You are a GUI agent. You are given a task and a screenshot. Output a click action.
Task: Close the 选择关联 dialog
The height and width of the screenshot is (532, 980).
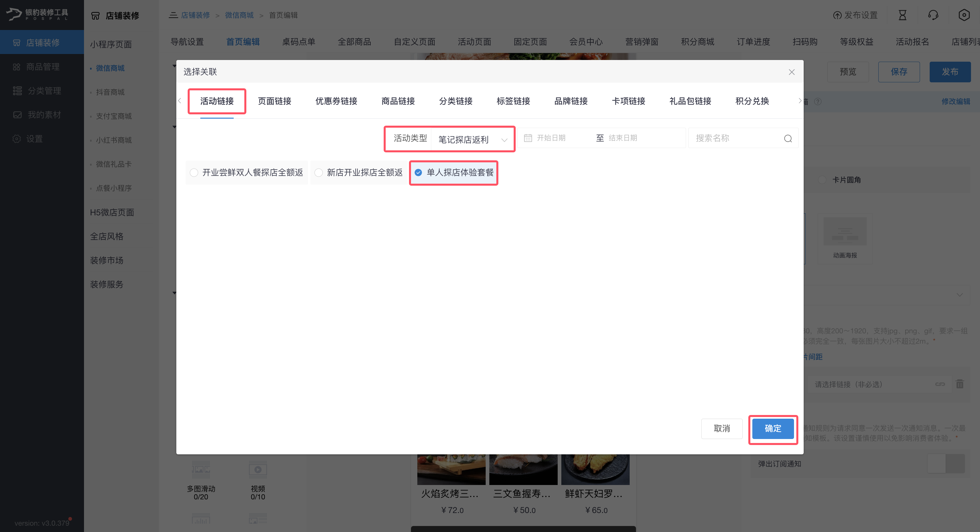(791, 72)
